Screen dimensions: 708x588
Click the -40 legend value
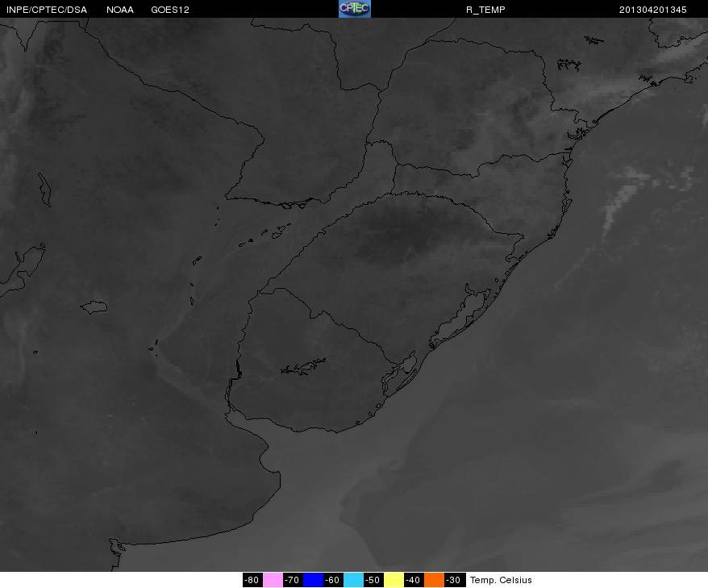[414, 580]
